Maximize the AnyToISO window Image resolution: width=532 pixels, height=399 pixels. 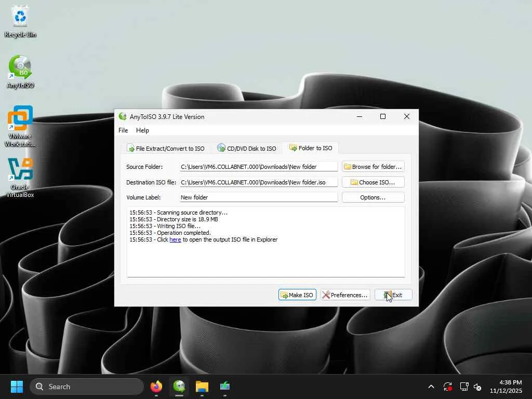click(383, 117)
